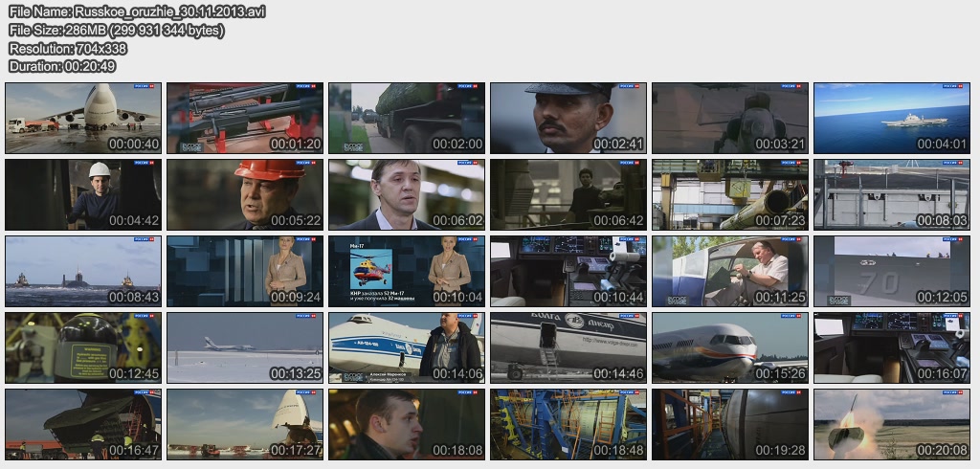Click the Duration 00:20:49 text
Image resolution: width=980 pixels, height=469 pixels.
click(62, 66)
